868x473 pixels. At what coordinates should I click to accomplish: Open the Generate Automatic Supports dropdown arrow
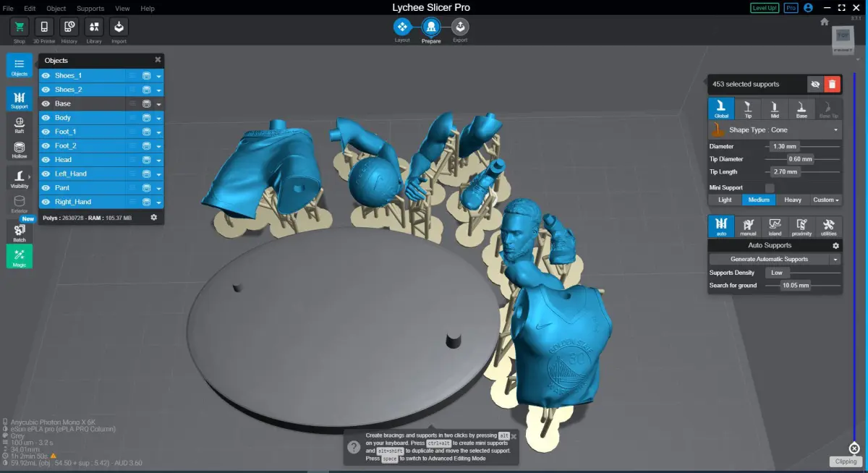click(x=836, y=259)
